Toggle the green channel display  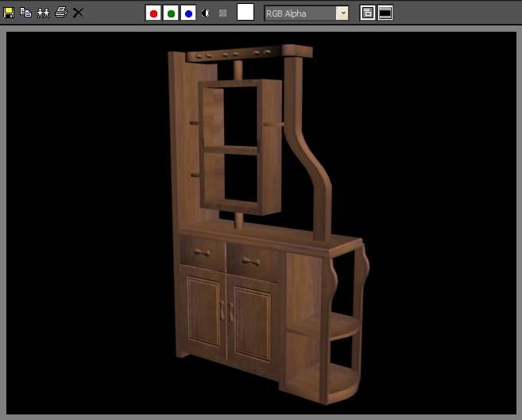tap(171, 13)
